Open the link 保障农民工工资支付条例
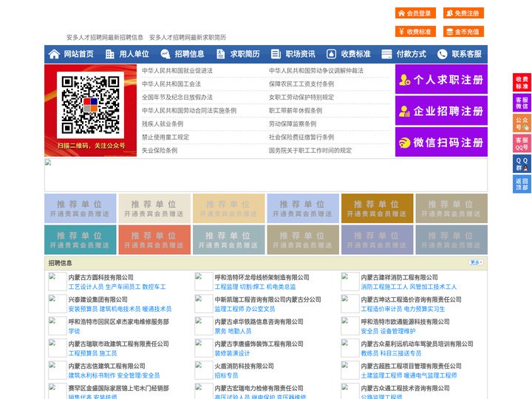Viewport: 532px width, 399px height. (x=301, y=83)
